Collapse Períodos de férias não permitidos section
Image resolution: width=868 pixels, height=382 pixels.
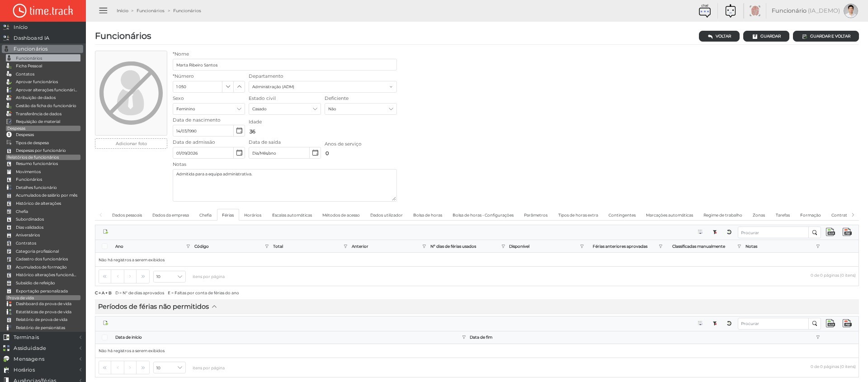click(214, 307)
